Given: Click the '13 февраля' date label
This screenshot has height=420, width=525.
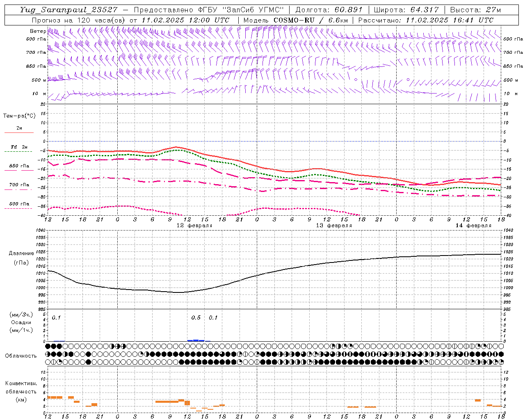Looking at the screenshot, I should pyautogui.click(x=334, y=226).
